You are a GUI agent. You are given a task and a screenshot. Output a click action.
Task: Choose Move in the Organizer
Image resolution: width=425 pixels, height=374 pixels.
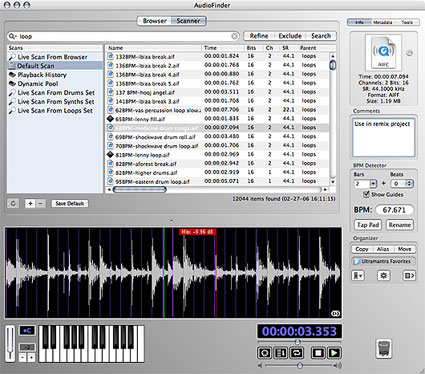tap(404, 249)
